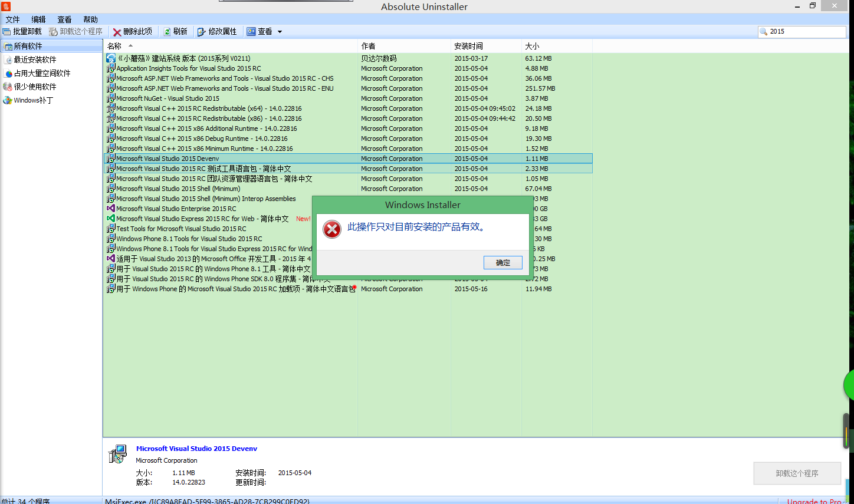This screenshot has width=854, height=504.
Task: Open the 文件 menu
Action: click(12, 19)
